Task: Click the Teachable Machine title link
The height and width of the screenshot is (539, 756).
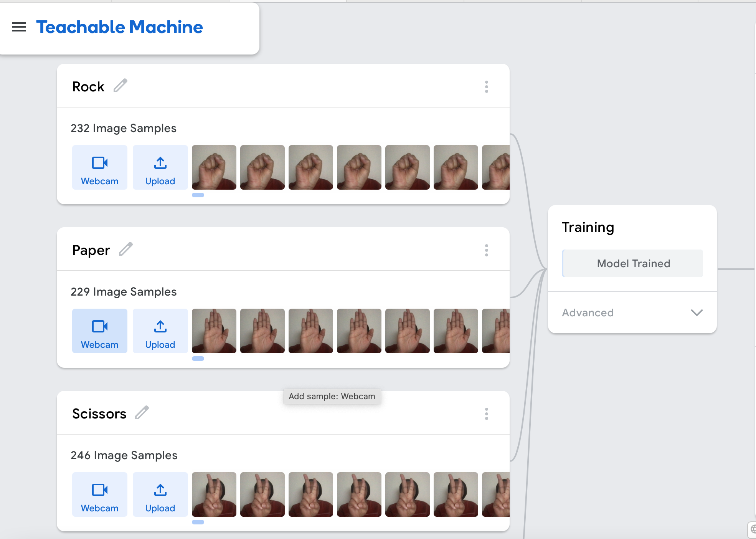Action: point(119,27)
